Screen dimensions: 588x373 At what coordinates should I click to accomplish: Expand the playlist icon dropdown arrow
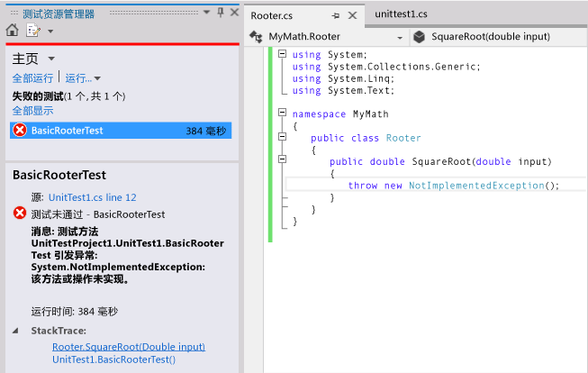click(50, 32)
